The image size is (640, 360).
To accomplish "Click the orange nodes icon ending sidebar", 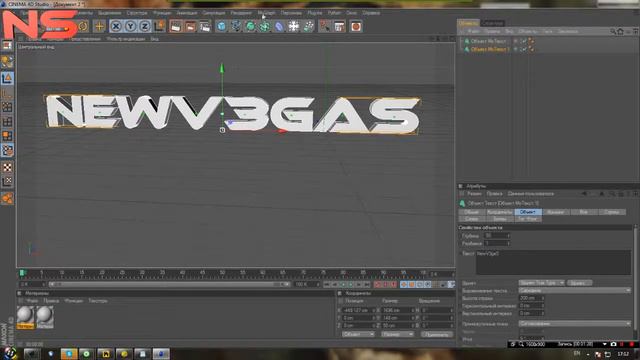I will tap(7, 199).
